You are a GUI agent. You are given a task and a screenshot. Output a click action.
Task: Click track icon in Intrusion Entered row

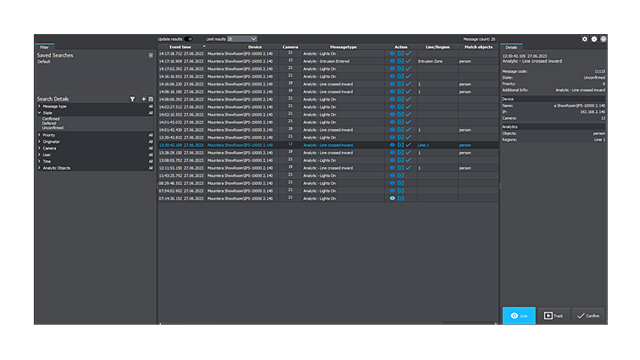click(x=400, y=61)
